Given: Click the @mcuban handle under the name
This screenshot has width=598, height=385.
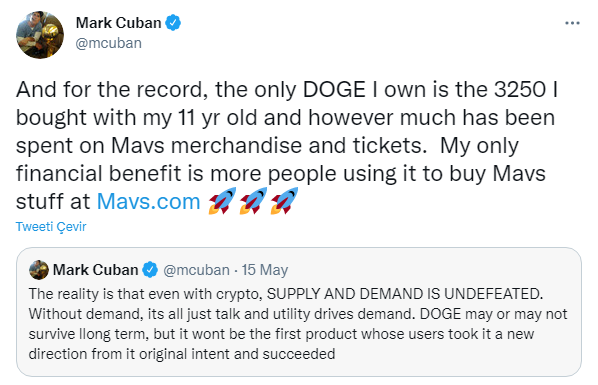Looking at the screenshot, I should [109, 43].
